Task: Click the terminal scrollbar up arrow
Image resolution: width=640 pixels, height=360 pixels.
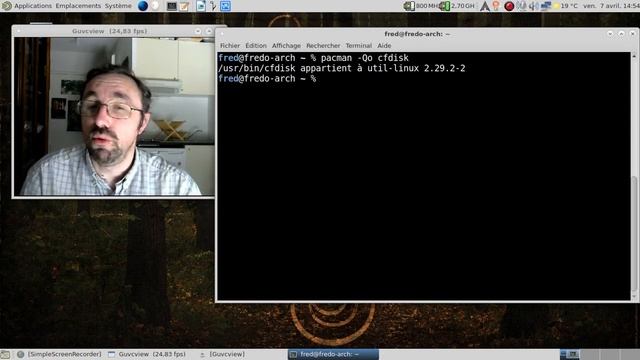Action: pyautogui.click(x=634, y=56)
